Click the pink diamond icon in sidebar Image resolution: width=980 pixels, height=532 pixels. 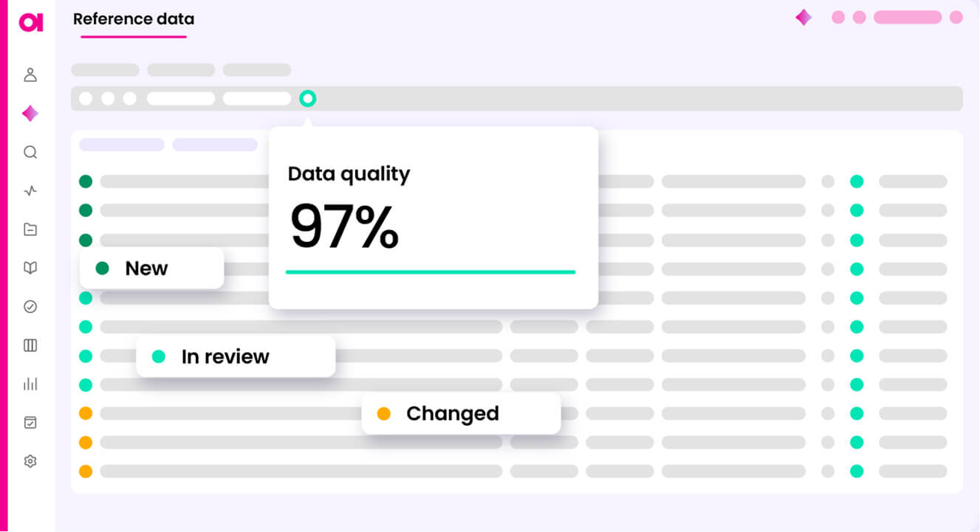click(30, 114)
